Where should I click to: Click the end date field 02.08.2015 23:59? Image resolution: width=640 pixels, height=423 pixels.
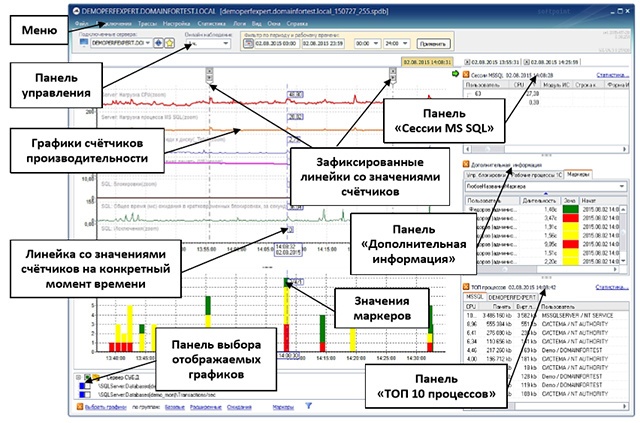pyautogui.click(x=323, y=43)
